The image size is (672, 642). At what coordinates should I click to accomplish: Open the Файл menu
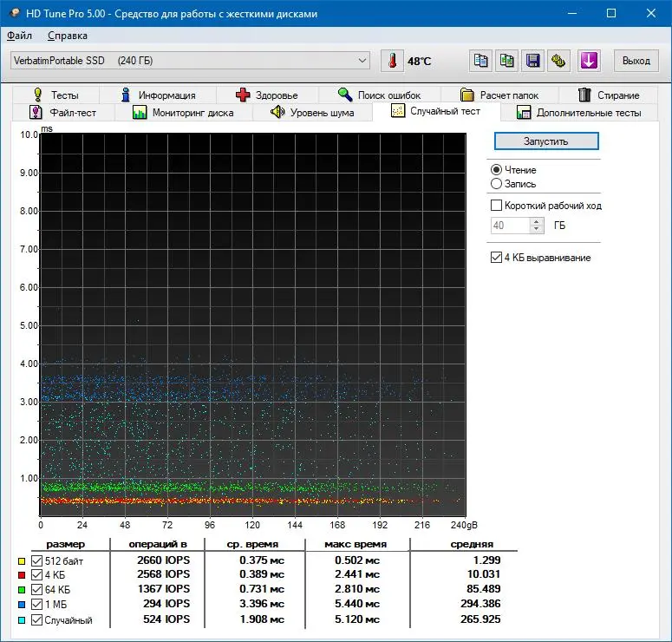19,36
